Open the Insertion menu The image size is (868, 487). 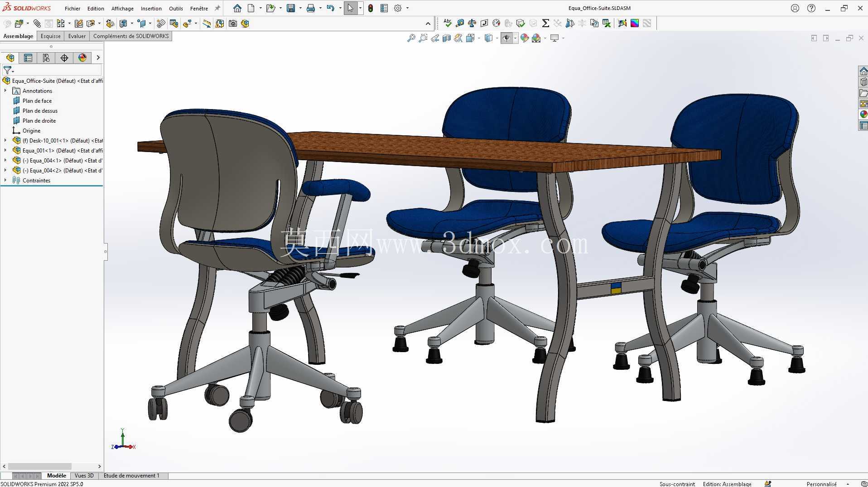151,9
